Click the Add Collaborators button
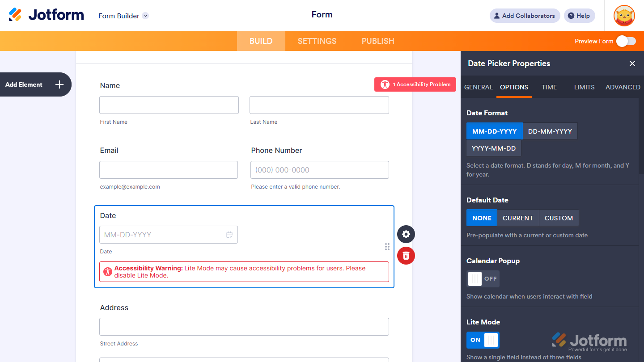 525,16
